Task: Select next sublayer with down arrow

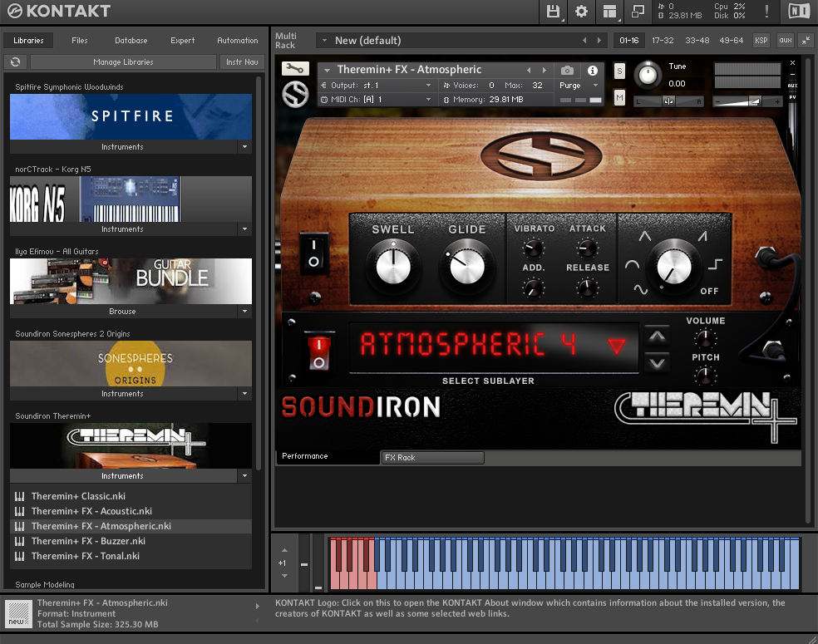Action: pos(657,363)
